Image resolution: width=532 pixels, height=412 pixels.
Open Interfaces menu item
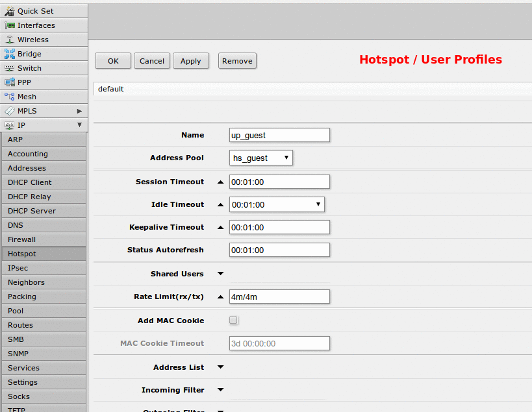tap(44, 25)
